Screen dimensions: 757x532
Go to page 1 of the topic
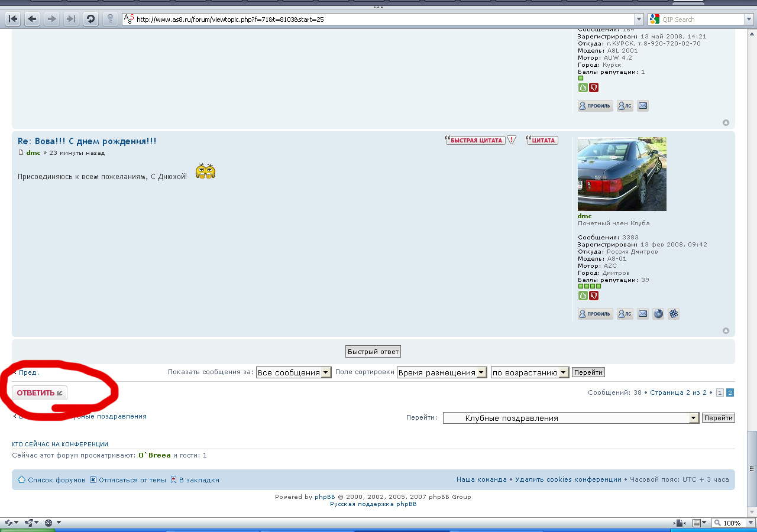720,392
